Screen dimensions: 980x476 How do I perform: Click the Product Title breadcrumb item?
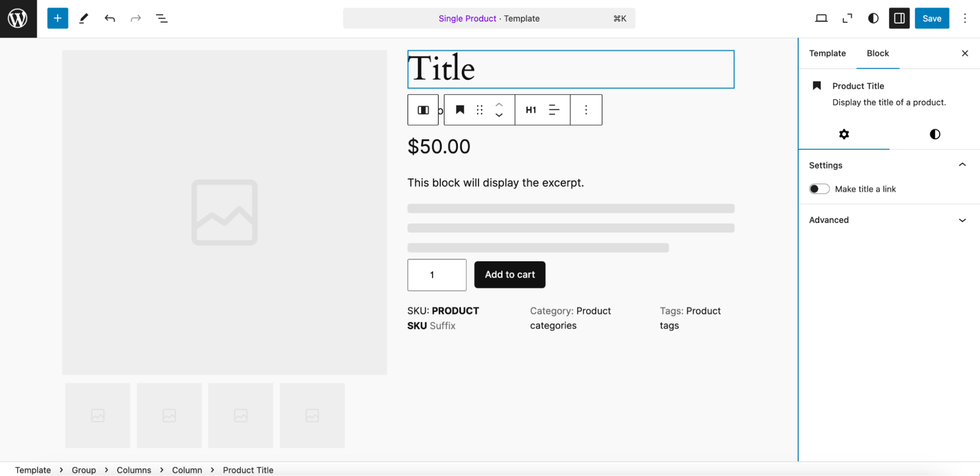pos(248,470)
